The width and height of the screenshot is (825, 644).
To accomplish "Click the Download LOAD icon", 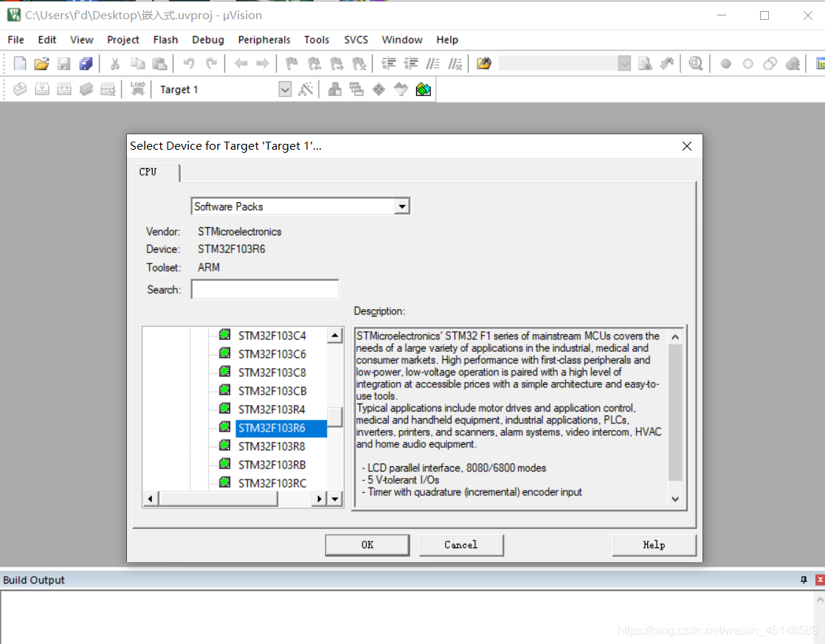I will click(138, 89).
